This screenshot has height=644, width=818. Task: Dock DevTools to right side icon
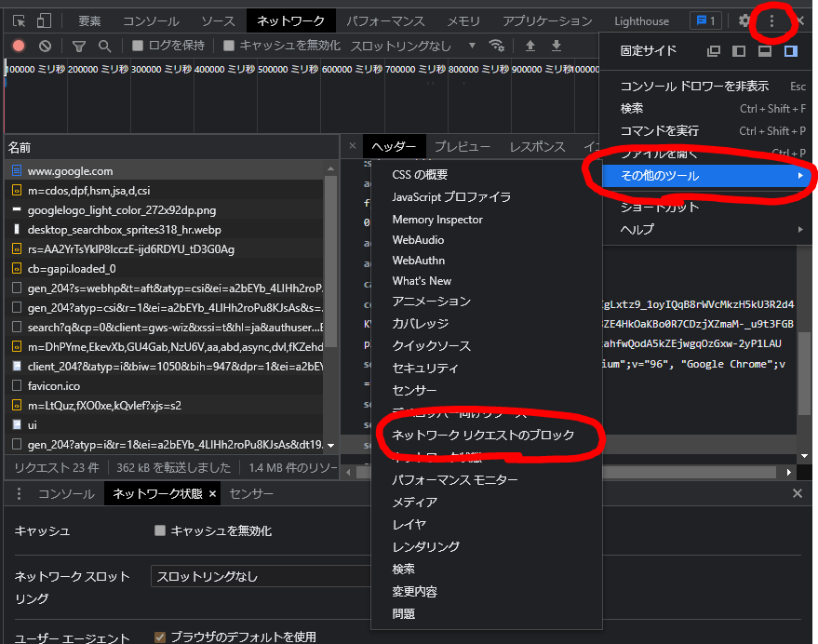(791, 50)
